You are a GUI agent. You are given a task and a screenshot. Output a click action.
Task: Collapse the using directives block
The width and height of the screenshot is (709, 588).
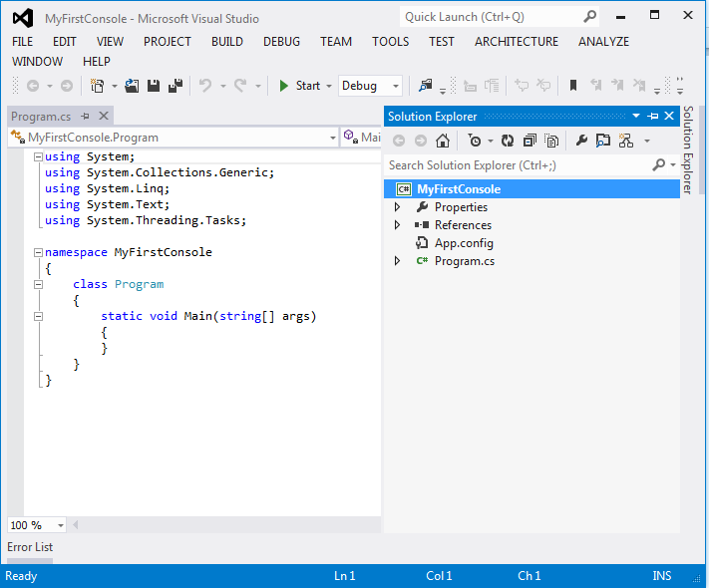(x=39, y=156)
